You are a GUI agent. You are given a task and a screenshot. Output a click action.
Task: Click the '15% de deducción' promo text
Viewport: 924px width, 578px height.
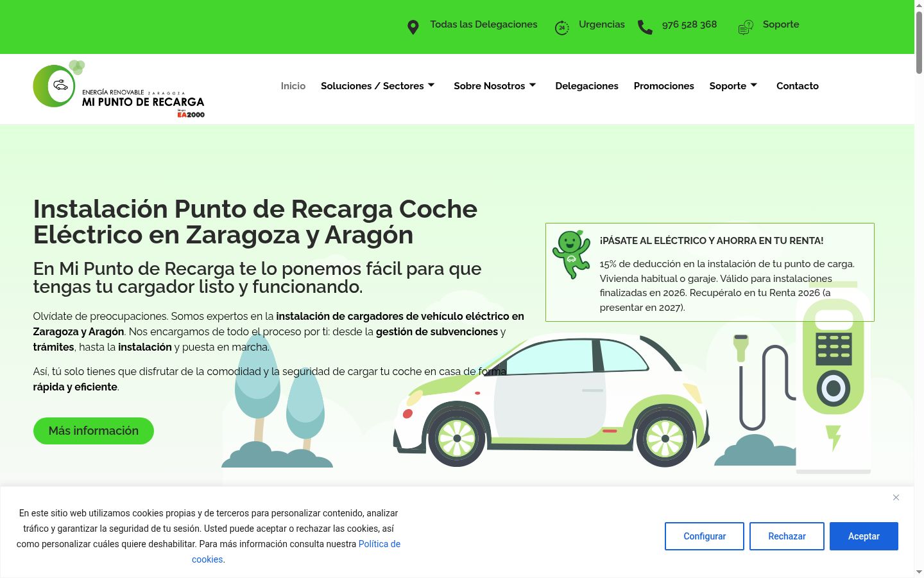[728, 286]
